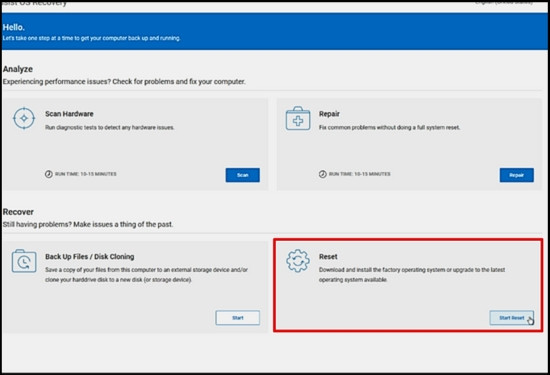Click the Reset gear icon

point(298,261)
